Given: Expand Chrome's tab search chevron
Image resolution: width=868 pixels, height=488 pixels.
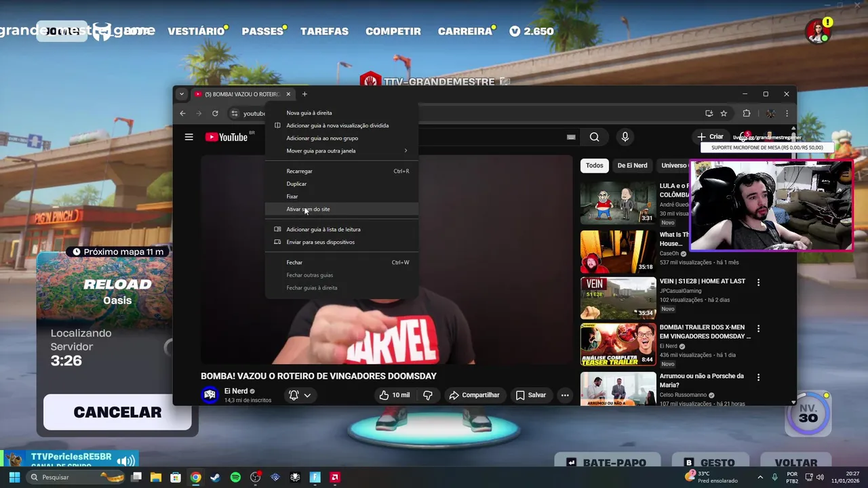Looking at the screenshot, I should pos(181,94).
